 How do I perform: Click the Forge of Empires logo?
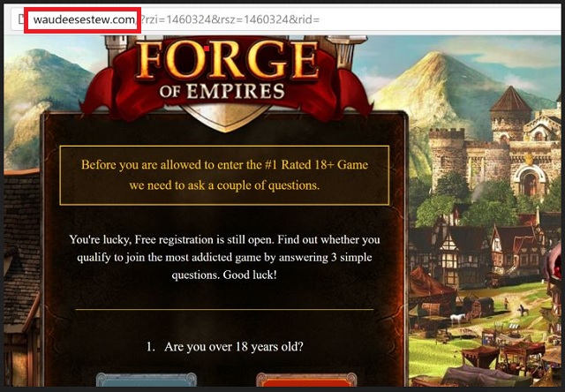click(226, 78)
